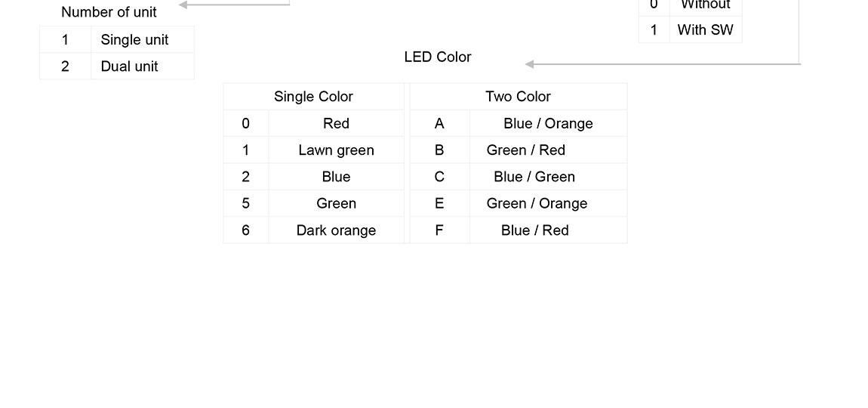868x408 pixels.
Task: Click the "Blue / Orange" two-color entry
Action: click(x=548, y=123)
